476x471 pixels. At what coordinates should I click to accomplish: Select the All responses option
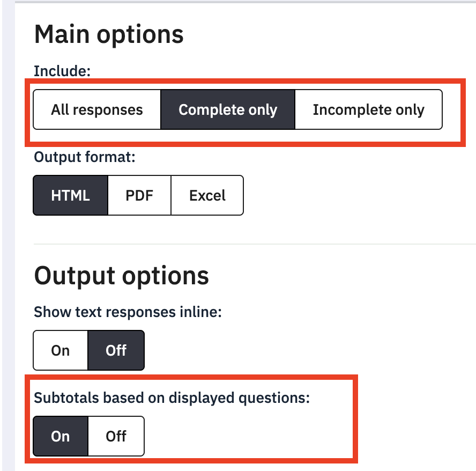[97, 110]
